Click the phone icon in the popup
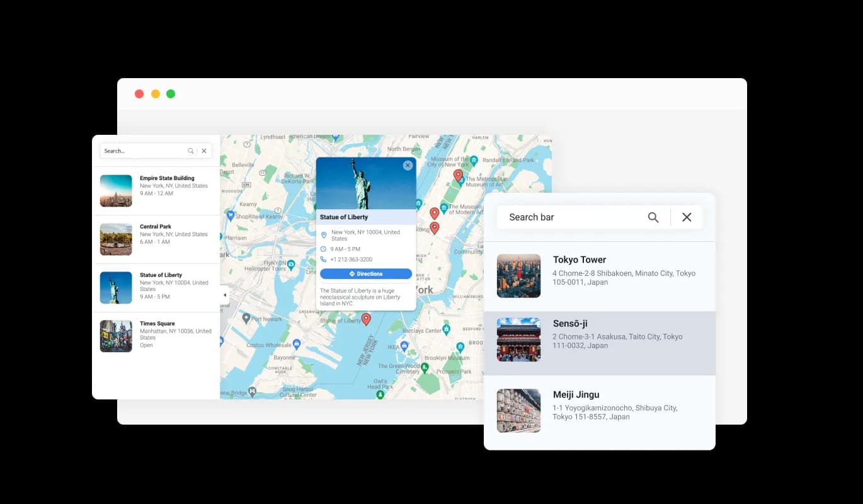863x504 pixels. coord(324,259)
